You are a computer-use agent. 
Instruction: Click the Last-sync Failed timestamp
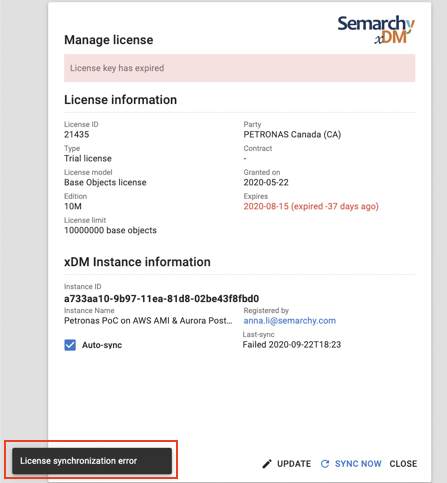292,344
